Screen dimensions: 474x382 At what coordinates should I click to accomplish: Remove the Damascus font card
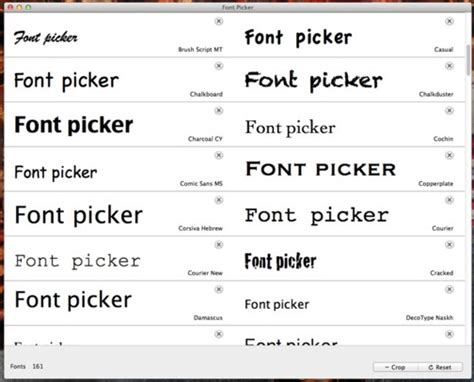(219, 289)
